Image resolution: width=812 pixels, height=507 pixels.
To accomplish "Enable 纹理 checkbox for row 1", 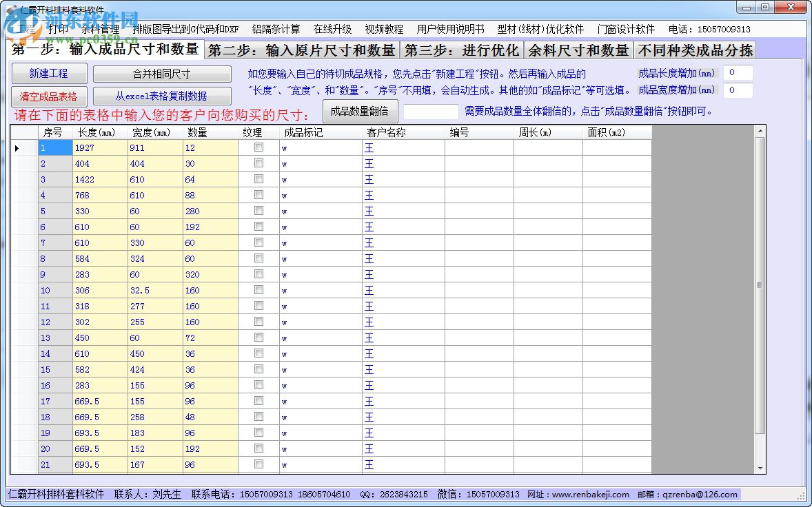I will [258, 147].
